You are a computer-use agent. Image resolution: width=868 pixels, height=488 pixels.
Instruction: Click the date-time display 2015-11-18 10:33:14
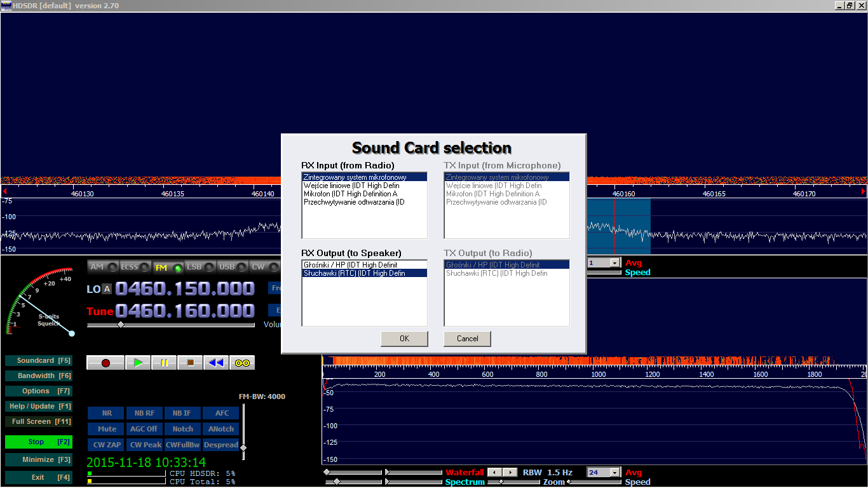(146, 462)
